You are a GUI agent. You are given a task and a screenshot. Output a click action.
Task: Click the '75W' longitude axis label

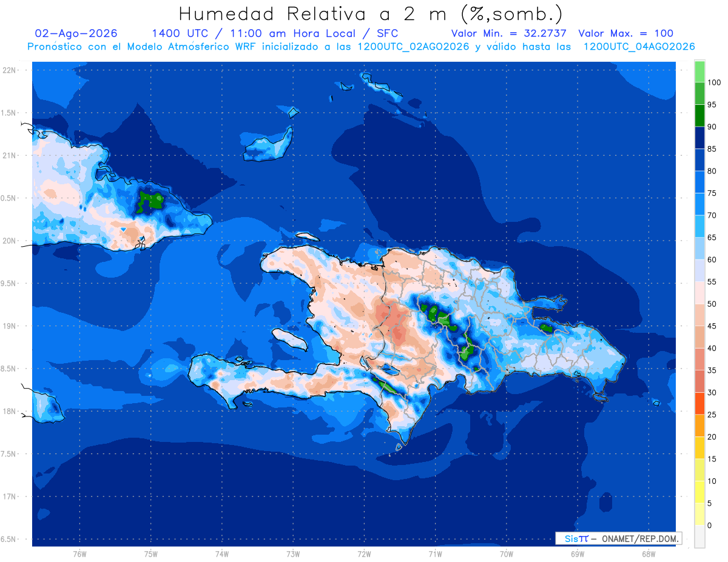151,554
